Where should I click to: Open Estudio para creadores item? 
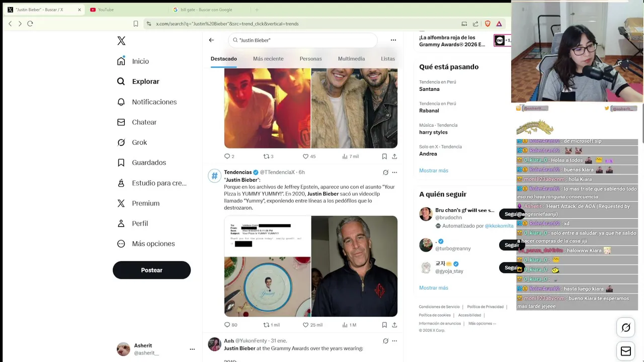[x=151, y=183]
